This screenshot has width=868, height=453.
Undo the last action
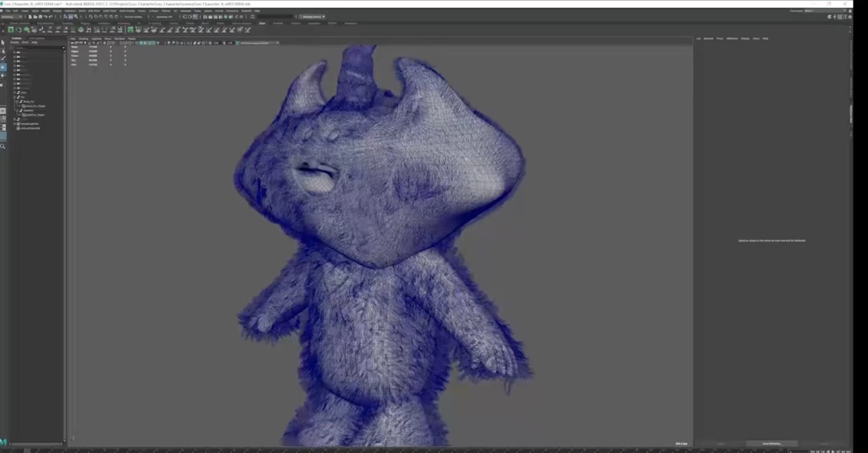pyautogui.click(x=45, y=16)
